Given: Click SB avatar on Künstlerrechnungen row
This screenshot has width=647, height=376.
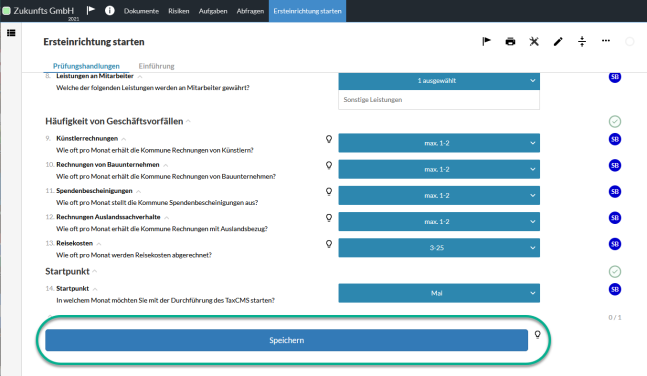Looking at the screenshot, I should pyautogui.click(x=615, y=139).
